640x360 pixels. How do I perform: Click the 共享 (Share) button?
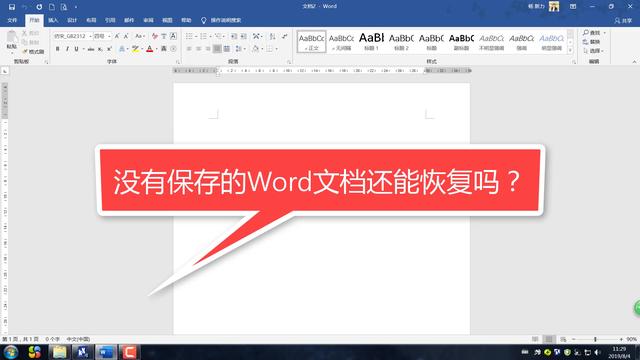623,20
